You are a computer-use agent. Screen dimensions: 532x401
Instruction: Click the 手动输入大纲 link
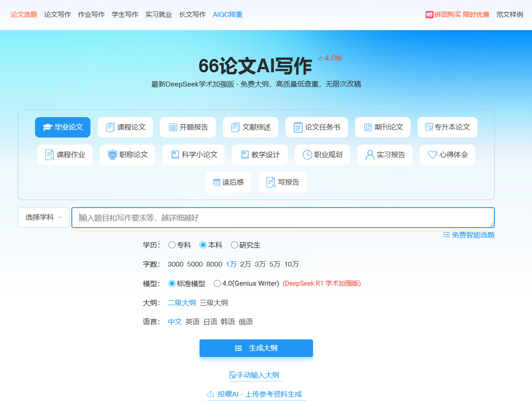tap(256, 375)
